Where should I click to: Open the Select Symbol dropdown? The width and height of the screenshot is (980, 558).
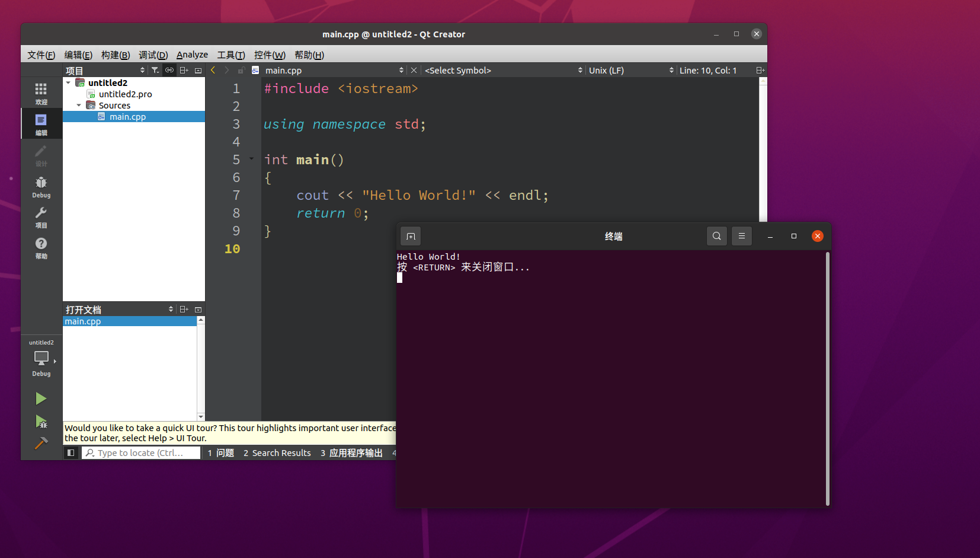click(503, 70)
